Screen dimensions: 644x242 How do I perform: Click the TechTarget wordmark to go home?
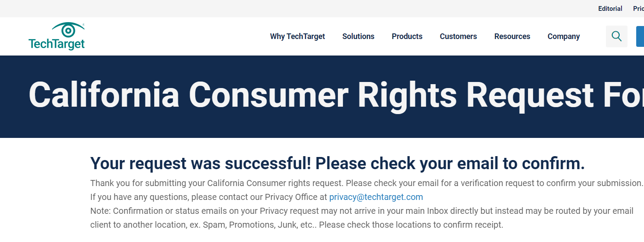[x=57, y=44]
